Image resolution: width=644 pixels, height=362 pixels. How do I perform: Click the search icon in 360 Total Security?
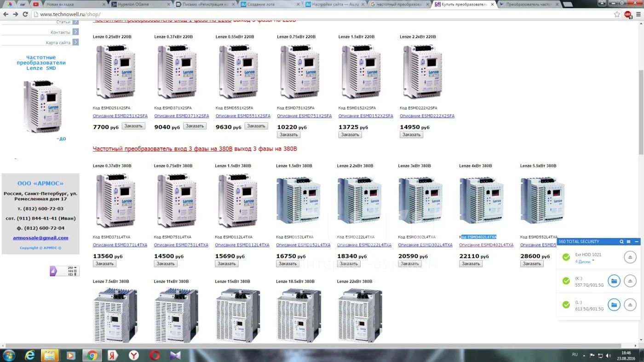pyautogui.click(x=621, y=242)
